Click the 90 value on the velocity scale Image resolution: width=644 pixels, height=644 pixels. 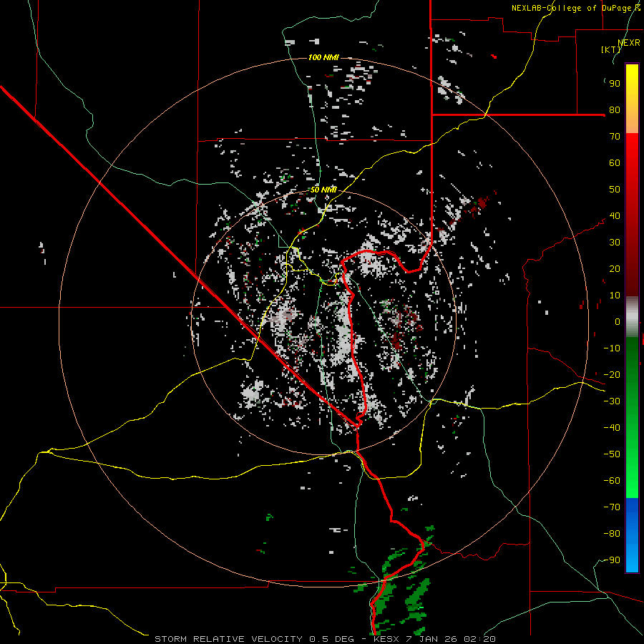(x=615, y=84)
